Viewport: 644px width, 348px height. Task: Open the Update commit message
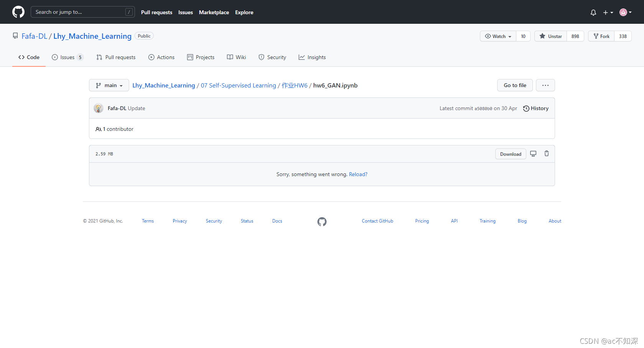coord(136,108)
